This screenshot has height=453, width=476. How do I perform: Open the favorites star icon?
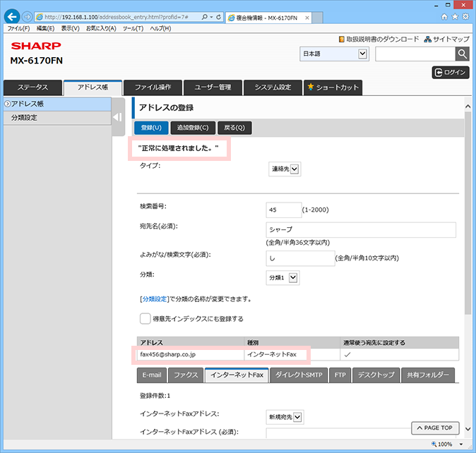click(x=455, y=17)
